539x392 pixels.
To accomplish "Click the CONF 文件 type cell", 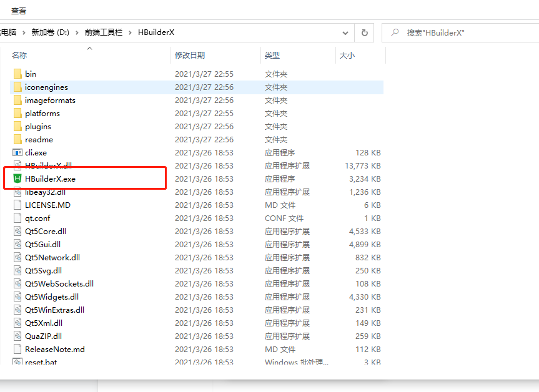I will (284, 218).
